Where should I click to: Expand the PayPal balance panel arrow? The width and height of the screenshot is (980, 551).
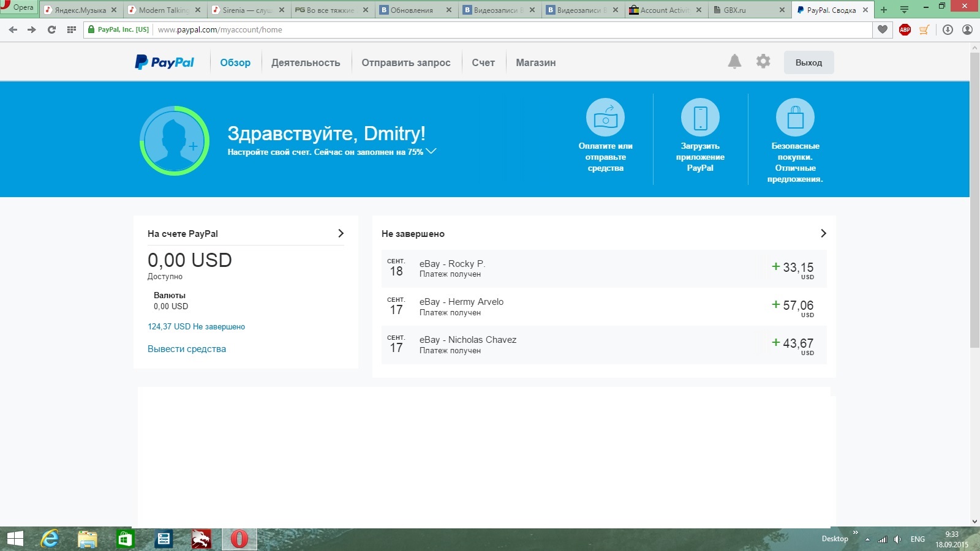341,233
